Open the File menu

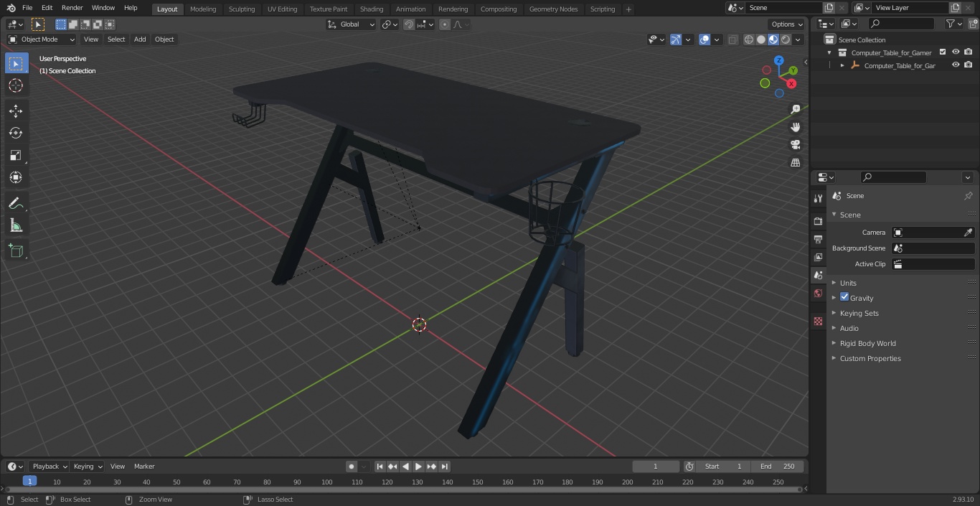tap(27, 8)
